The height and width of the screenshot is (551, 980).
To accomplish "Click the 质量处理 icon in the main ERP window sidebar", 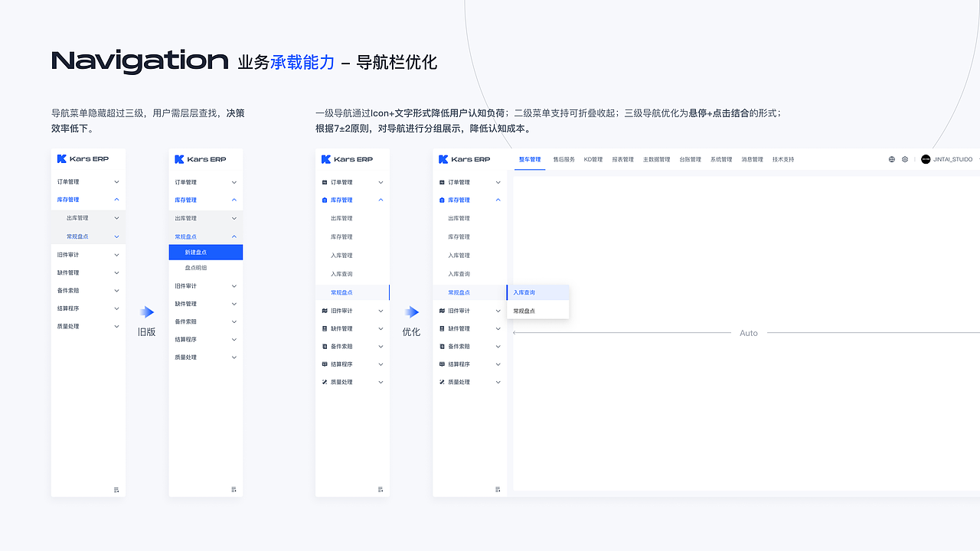I will tap(442, 382).
